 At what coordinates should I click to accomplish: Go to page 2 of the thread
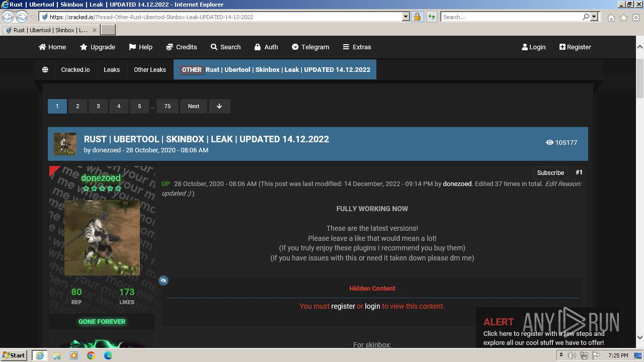click(x=77, y=106)
